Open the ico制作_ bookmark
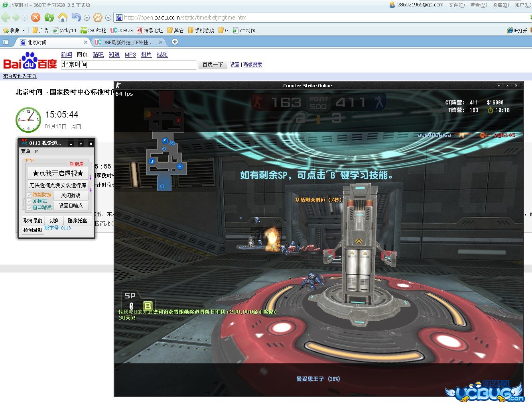 pyautogui.click(x=246, y=30)
